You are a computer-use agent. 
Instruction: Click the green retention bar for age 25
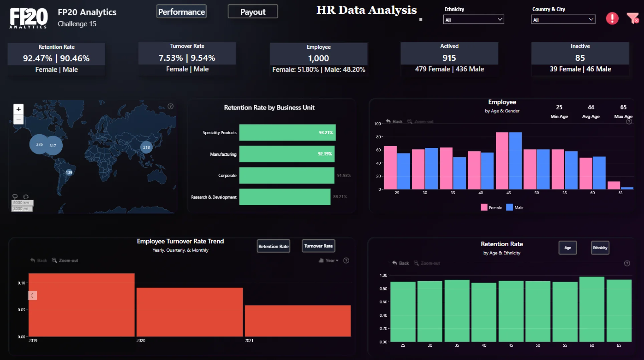click(403, 312)
